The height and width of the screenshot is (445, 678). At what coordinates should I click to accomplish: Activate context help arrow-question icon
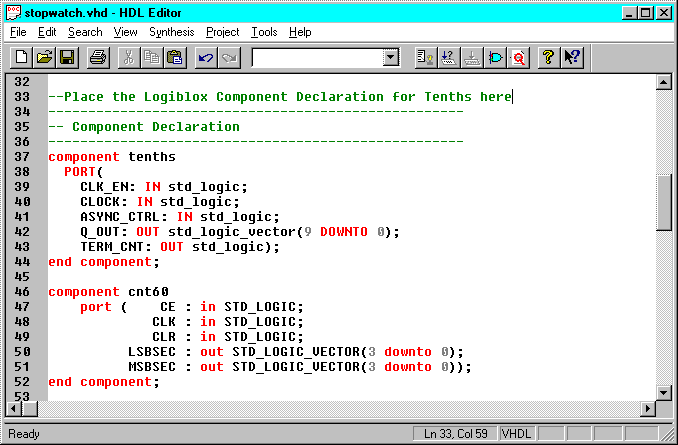pos(572,58)
